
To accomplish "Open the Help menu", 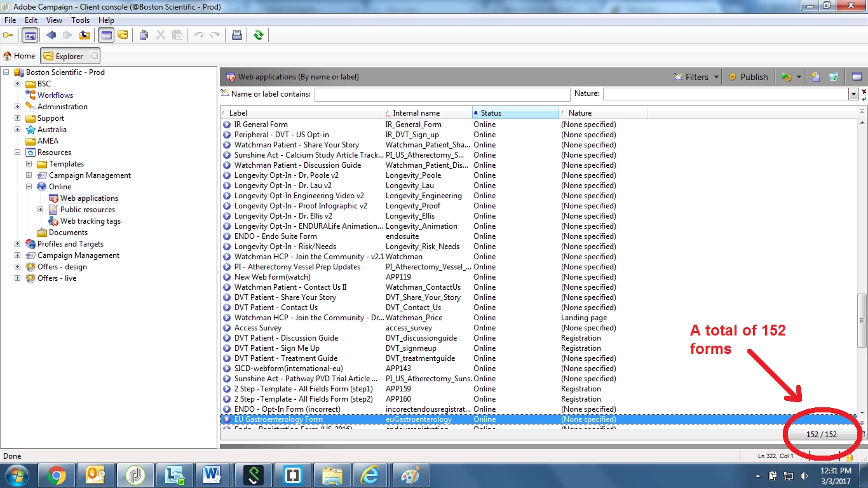I will [x=106, y=20].
